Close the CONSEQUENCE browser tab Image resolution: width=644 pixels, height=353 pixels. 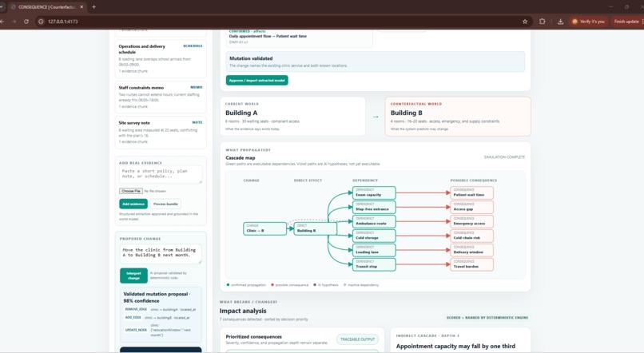tap(81, 7)
